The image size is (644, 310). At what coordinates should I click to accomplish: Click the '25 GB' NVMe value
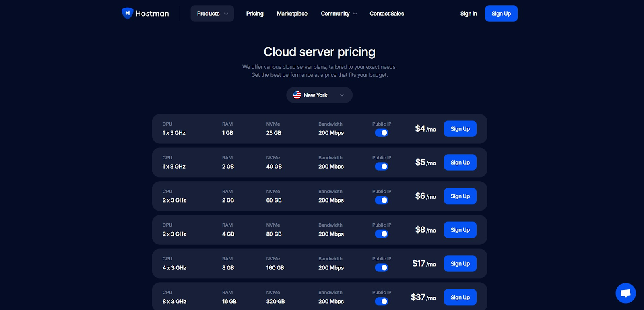click(274, 133)
